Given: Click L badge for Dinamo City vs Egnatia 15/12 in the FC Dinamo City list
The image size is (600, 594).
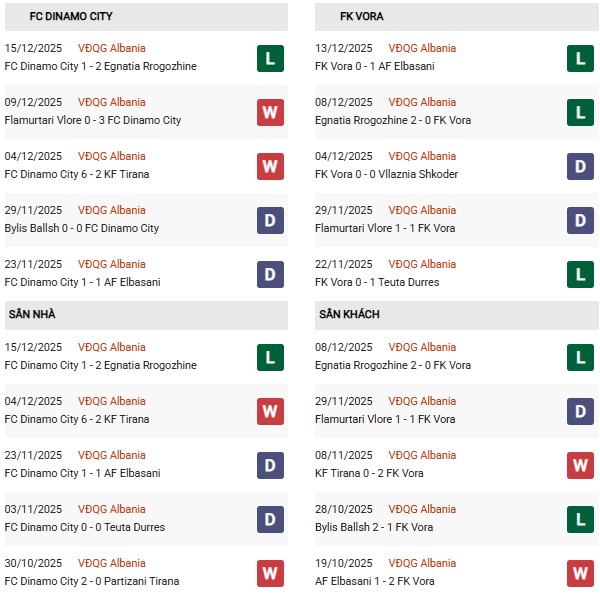Looking at the screenshot, I should (270, 58).
